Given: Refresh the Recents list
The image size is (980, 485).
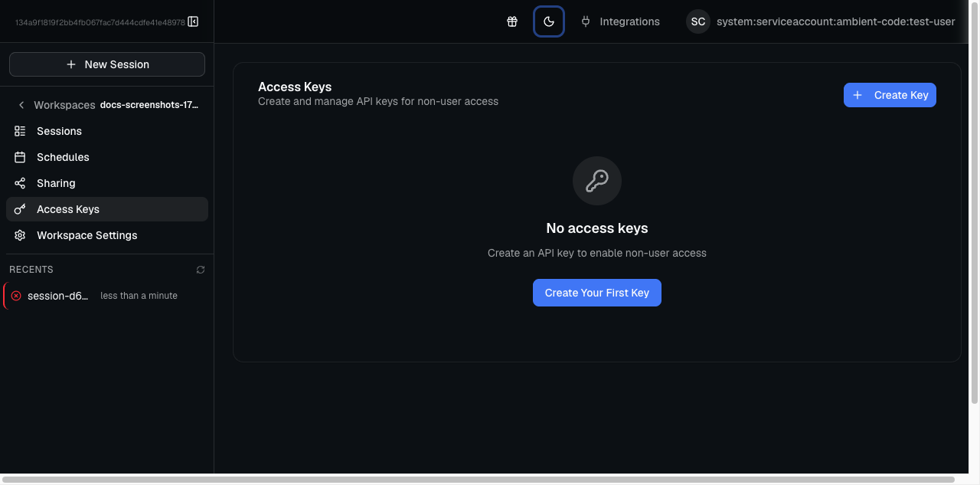Looking at the screenshot, I should coord(200,269).
